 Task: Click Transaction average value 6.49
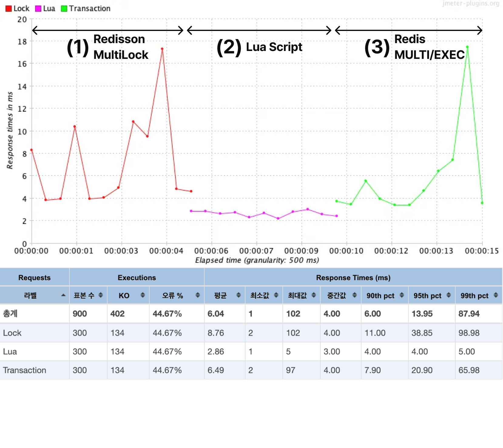coord(216,370)
